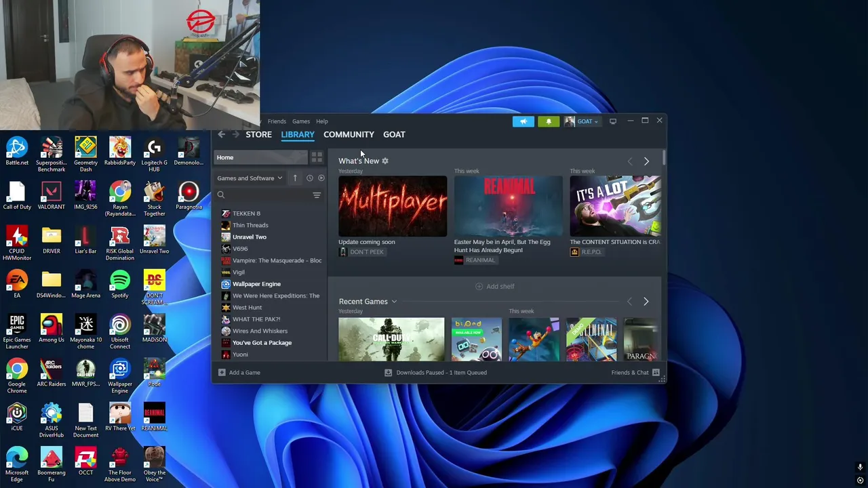Open the GOAT profile tab
This screenshot has width=868, height=488.
pos(394,134)
